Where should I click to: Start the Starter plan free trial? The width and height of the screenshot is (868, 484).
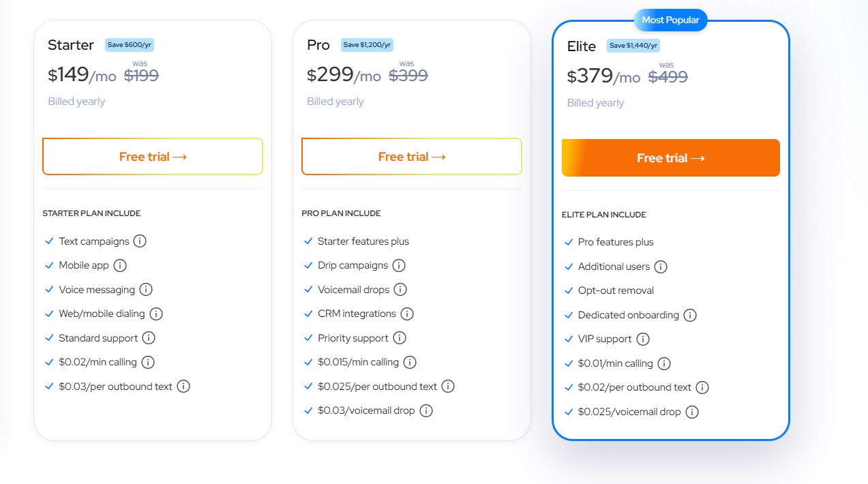[x=153, y=157]
